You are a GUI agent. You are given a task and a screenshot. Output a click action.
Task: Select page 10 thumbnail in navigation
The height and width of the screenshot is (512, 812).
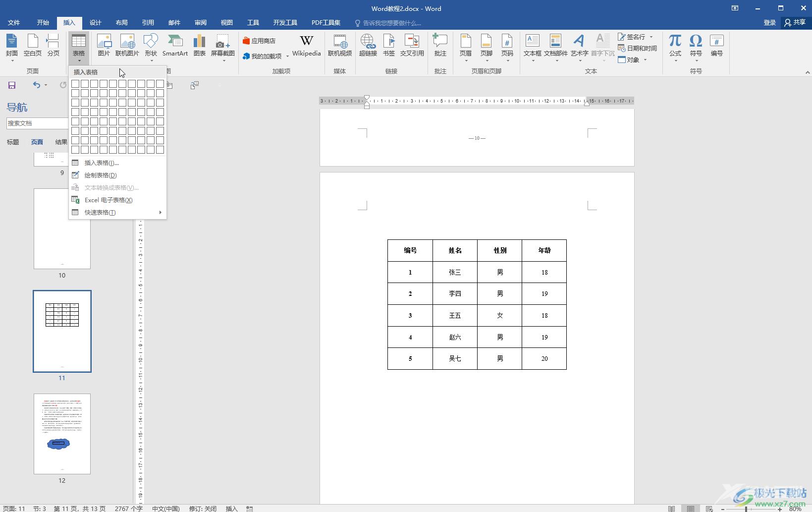(x=62, y=229)
